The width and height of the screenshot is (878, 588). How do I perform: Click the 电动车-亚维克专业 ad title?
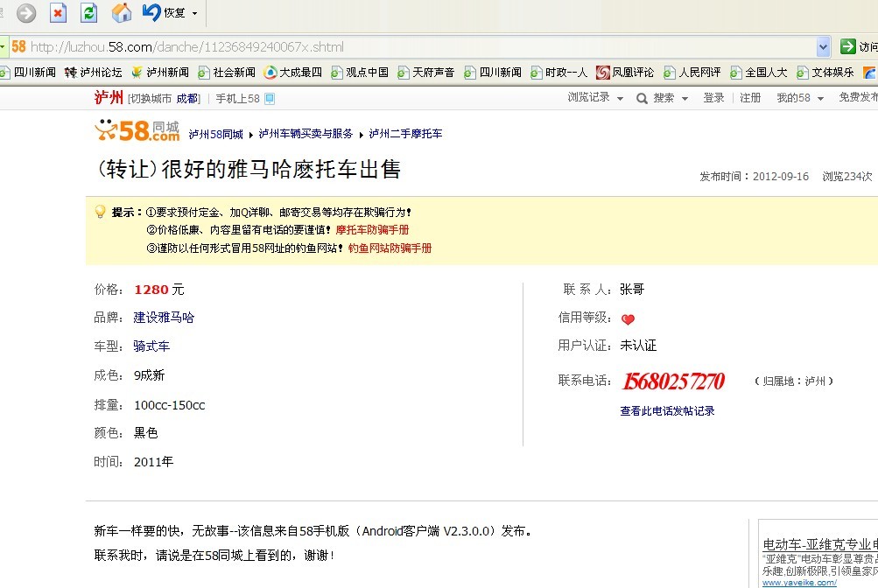[819, 544]
